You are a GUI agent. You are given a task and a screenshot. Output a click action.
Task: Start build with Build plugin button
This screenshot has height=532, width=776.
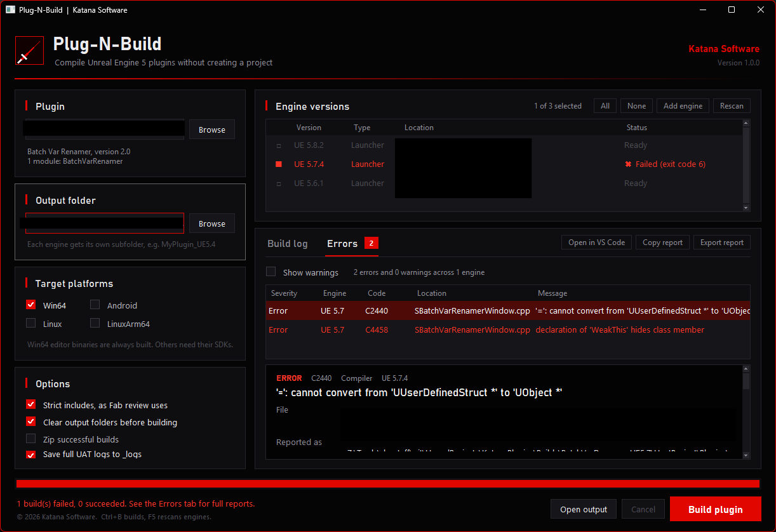[x=715, y=509]
